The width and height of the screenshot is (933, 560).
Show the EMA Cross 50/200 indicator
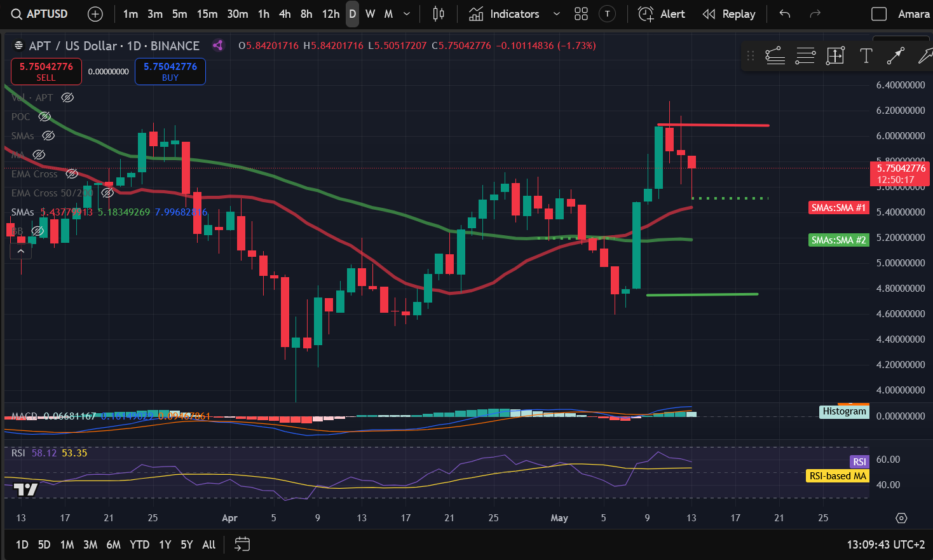click(x=107, y=193)
